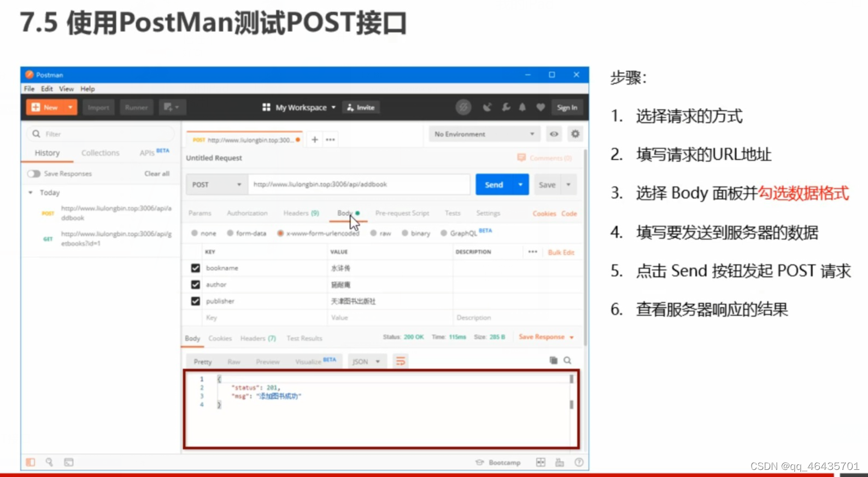Image resolution: width=868 pixels, height=477 pixels.
Task: Open the Save button dropdown arrow
Action: point(568,185)
